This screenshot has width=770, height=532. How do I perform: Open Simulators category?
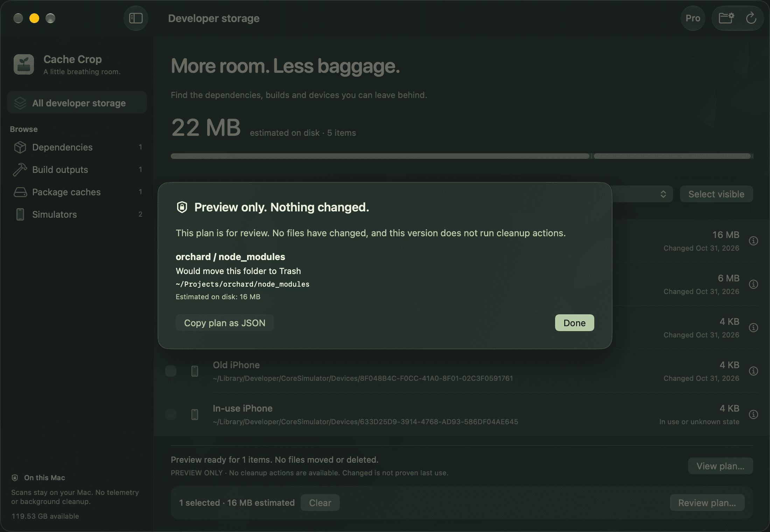[x=77, y=215]
